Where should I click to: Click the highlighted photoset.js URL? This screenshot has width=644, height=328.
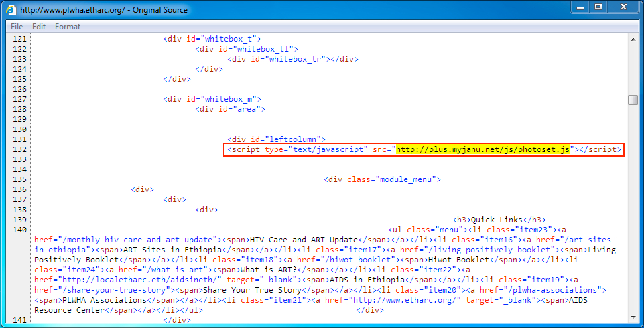pos(483,149)
